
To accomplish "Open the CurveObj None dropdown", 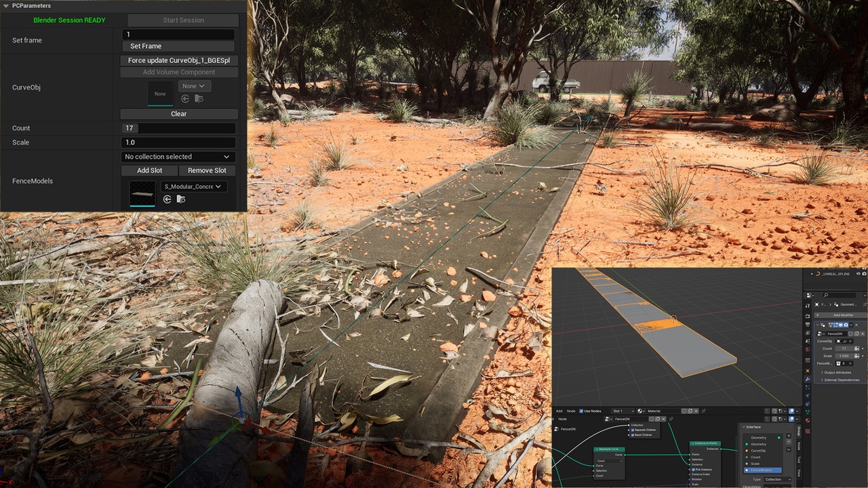I will coord(195,86).
